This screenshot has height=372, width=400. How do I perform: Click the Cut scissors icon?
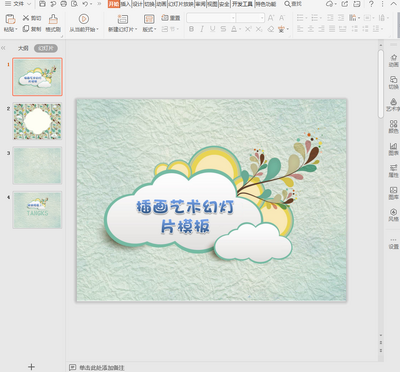click(x=26, y=17)
